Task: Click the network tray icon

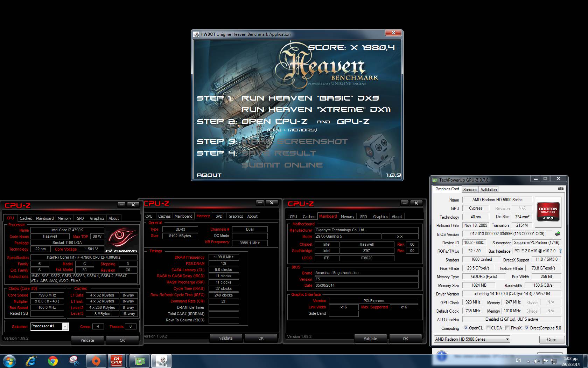Action: (x=554, y=361)
